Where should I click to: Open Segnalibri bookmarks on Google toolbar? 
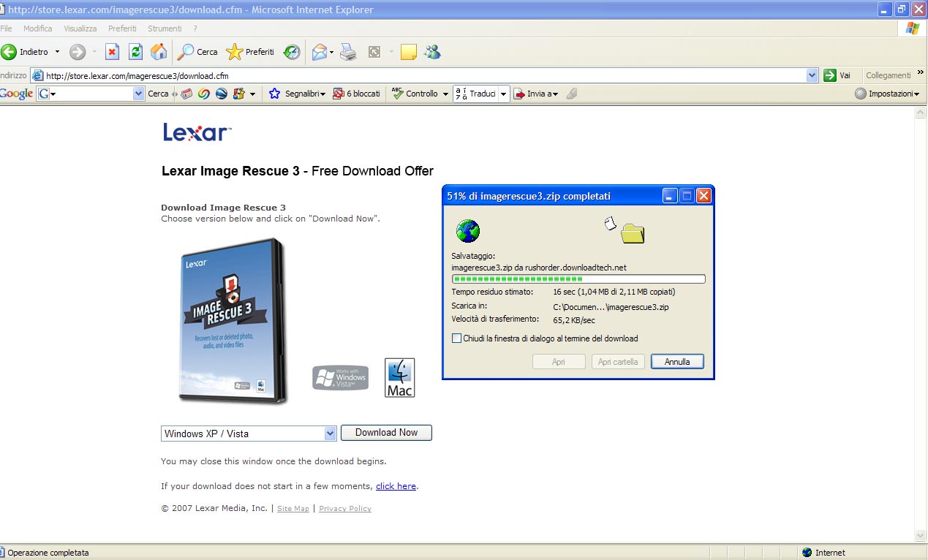tap(297, 94)
